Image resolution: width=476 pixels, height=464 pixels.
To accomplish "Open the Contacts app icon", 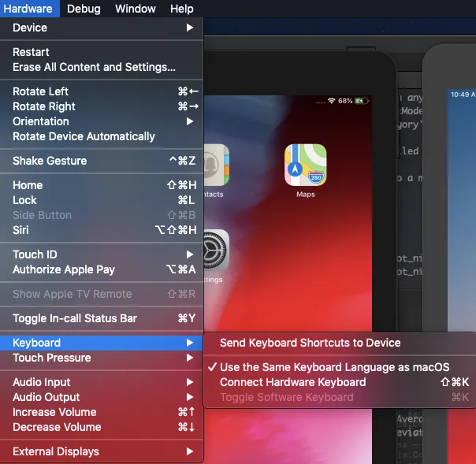I will pyautogui.click(x=217, y=165).
